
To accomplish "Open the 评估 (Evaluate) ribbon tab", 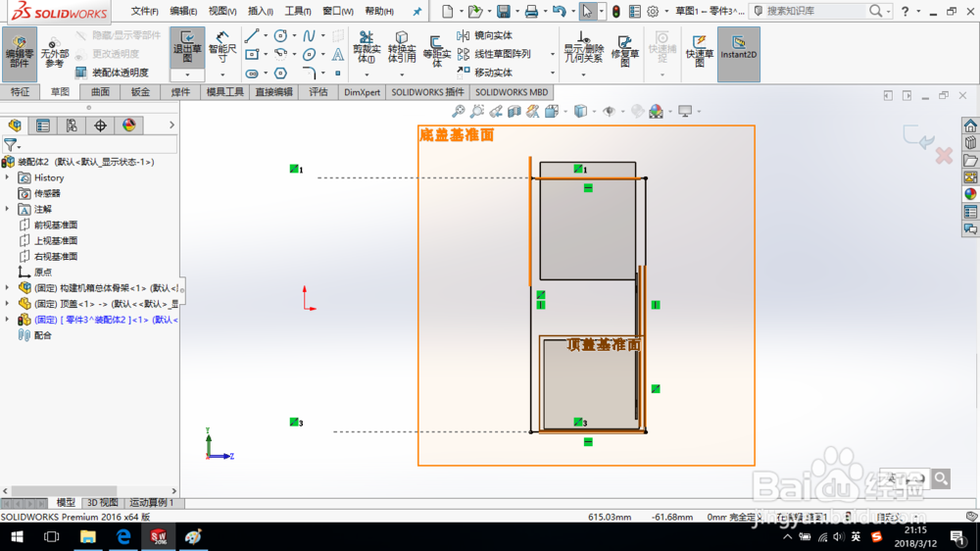I will (318, 92).
